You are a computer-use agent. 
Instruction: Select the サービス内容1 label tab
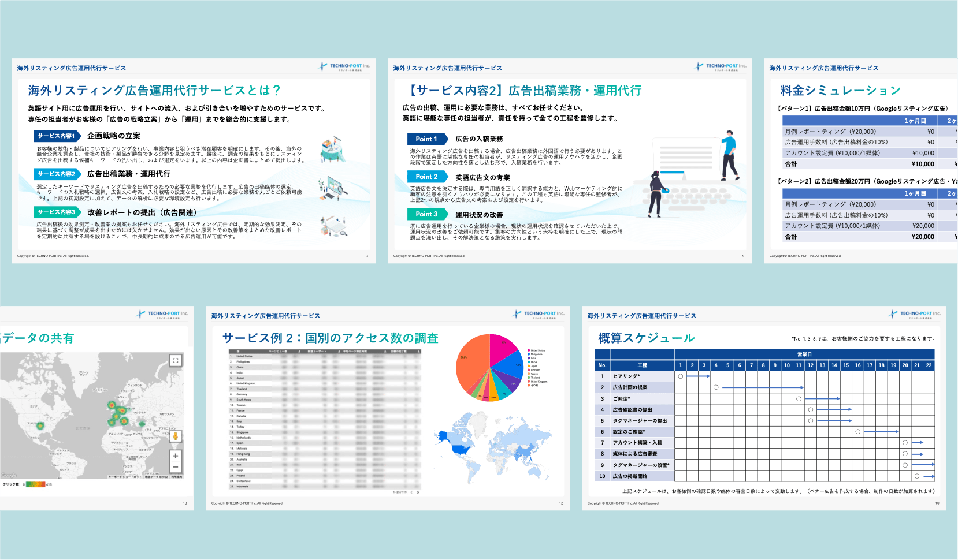point(57,136)
